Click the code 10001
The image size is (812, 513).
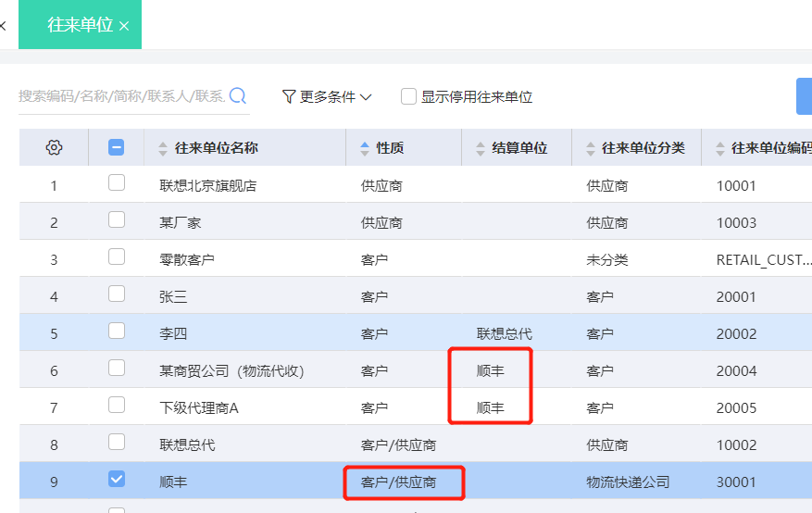pyautogui.click(x=736, y=186)
